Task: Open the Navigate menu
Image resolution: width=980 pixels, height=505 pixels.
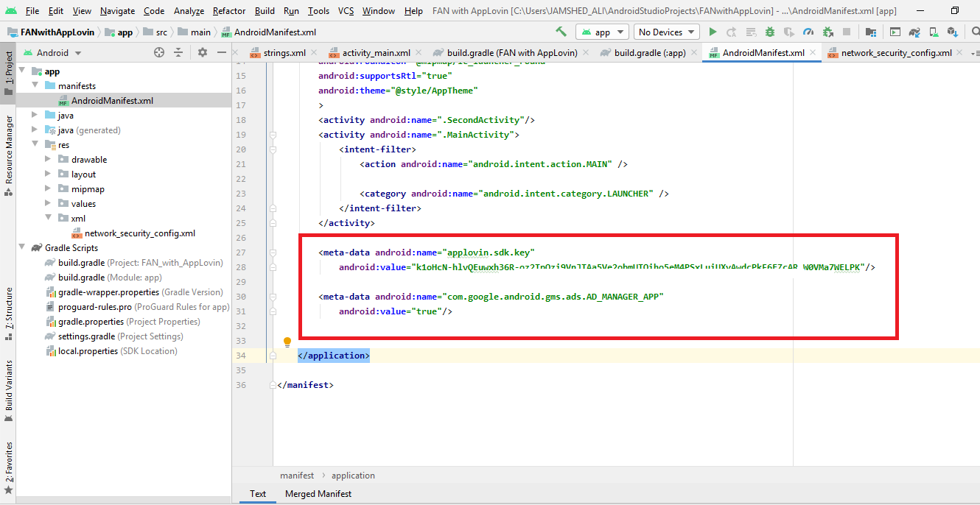Action: point(117,10)
